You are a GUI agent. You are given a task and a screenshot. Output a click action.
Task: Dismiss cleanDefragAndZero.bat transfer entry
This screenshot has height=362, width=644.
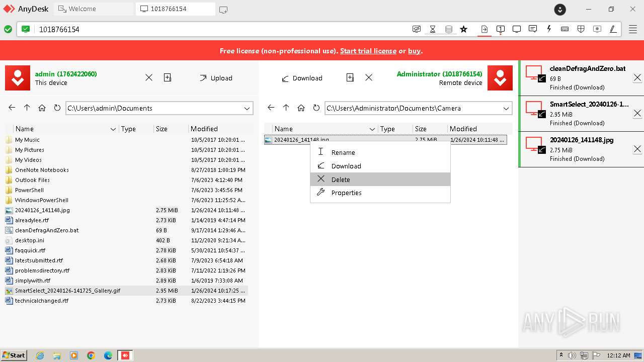[637, 77]
